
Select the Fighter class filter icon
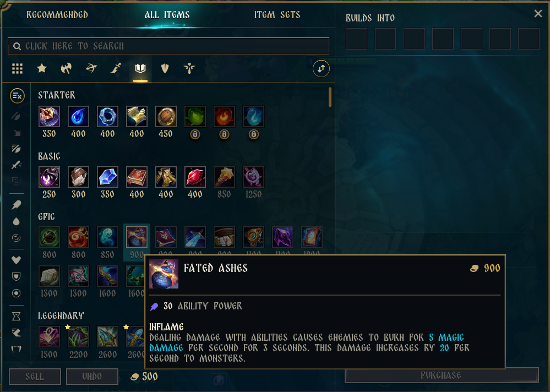click(66, 68)
